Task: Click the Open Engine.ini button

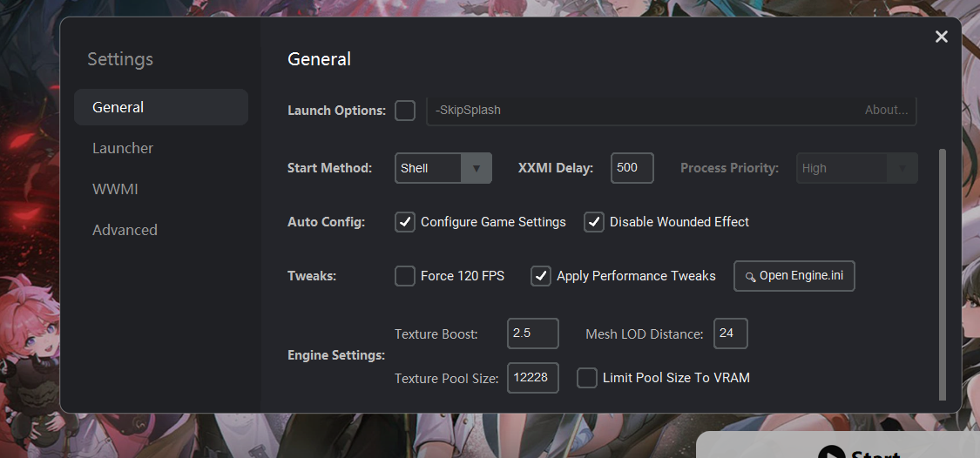Action: [794, 275]
